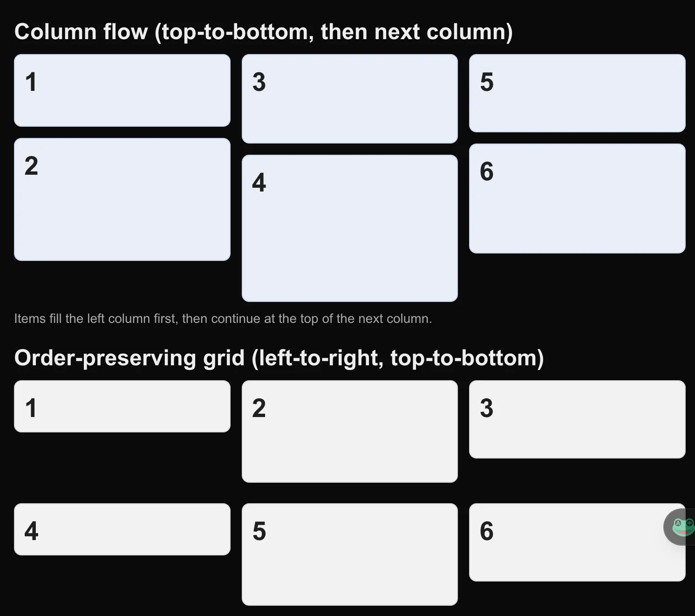This screenshot has height=616, width=695.
Task: Click card 6 in the Column flow layout
Action: [x=577, y=198]
